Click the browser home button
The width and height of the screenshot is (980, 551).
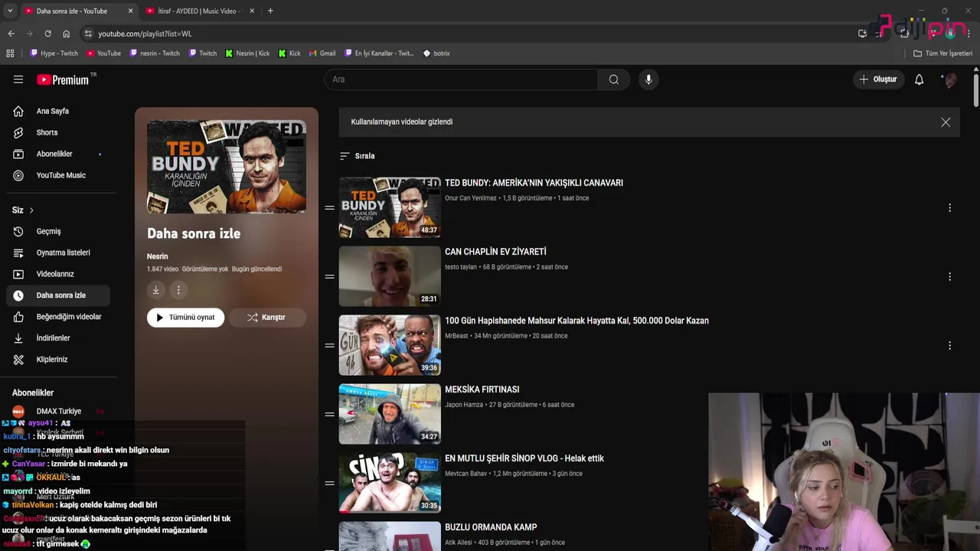tap(66, 34)
